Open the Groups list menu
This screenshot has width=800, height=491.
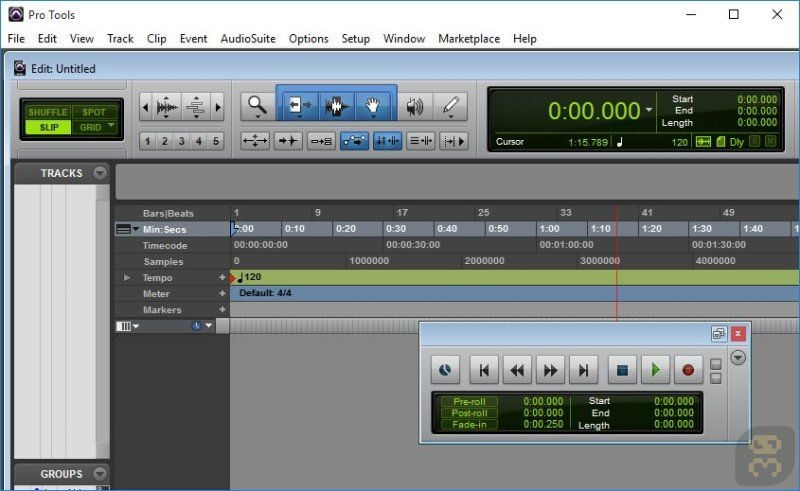(100, 474)
